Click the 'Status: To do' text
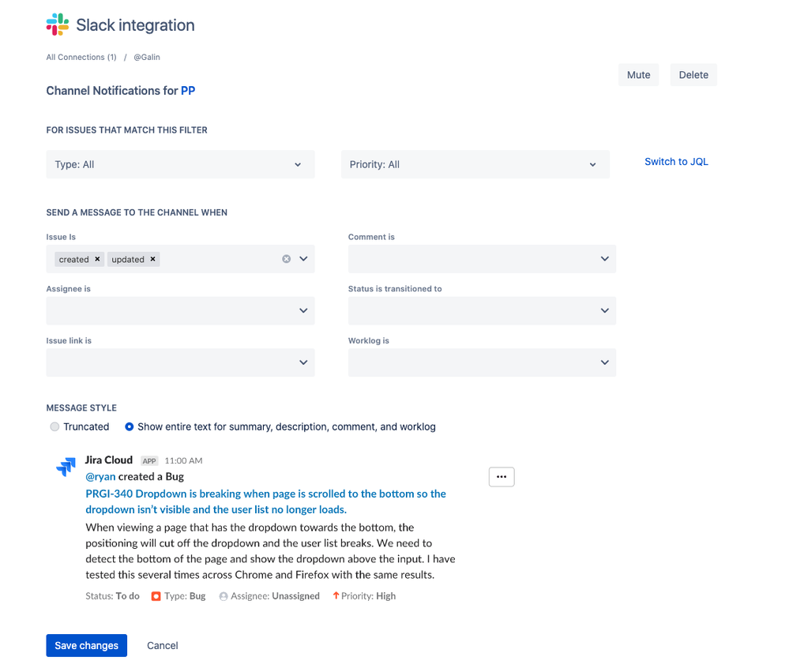 pyautogui.click(x=112, y=596)
